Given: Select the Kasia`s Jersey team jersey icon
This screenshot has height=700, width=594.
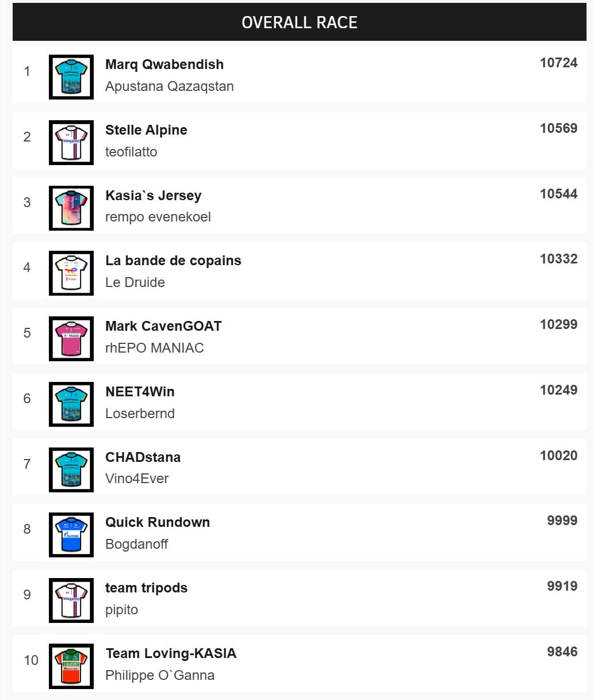Looking at the screenshot, I should tap(71, 208).
